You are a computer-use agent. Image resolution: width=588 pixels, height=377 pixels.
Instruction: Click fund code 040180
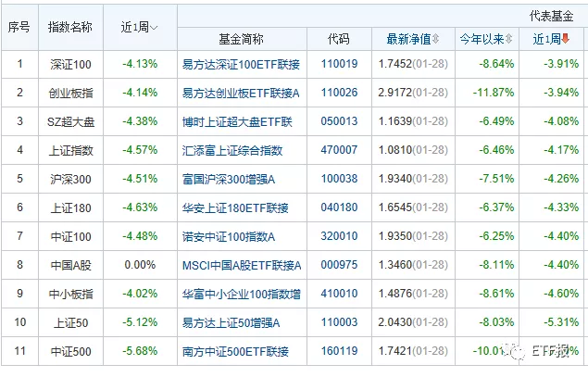point(340,207)
